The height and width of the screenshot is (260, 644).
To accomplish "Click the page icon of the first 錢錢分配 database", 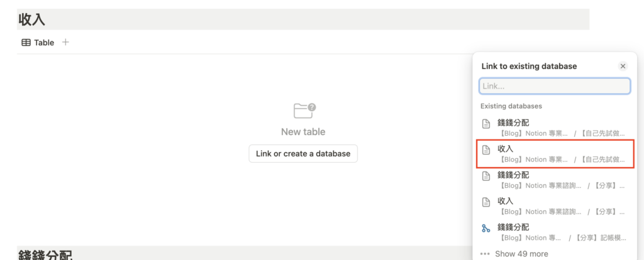I will click(x=486, y=123).
